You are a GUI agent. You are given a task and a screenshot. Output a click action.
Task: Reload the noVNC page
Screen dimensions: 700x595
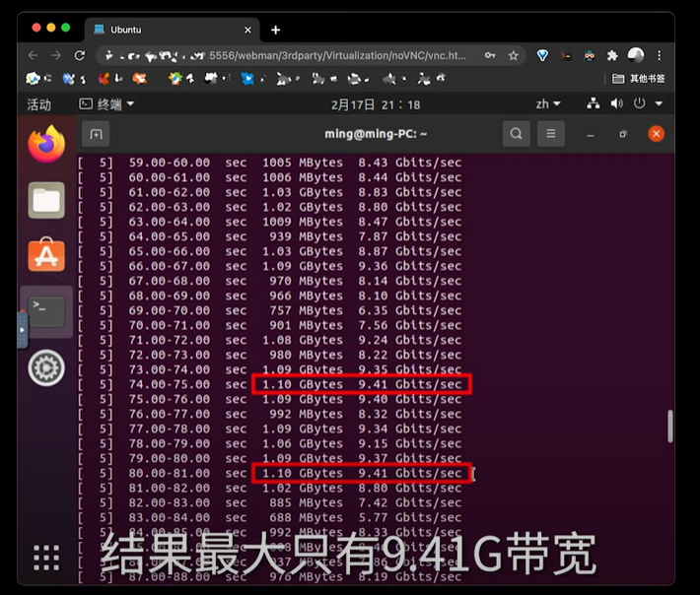(x=80, y=55)
